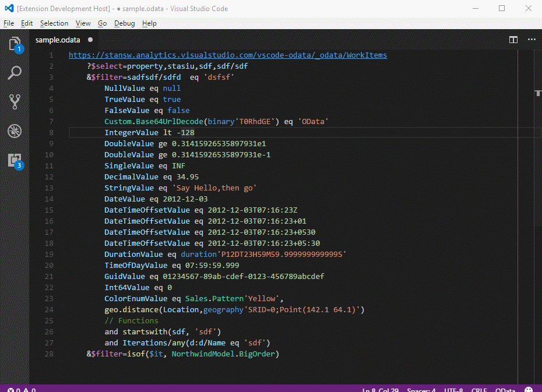
Task: Open the Debug view in the activity bar
Action: pyautogui.click(x=15, y=131)
